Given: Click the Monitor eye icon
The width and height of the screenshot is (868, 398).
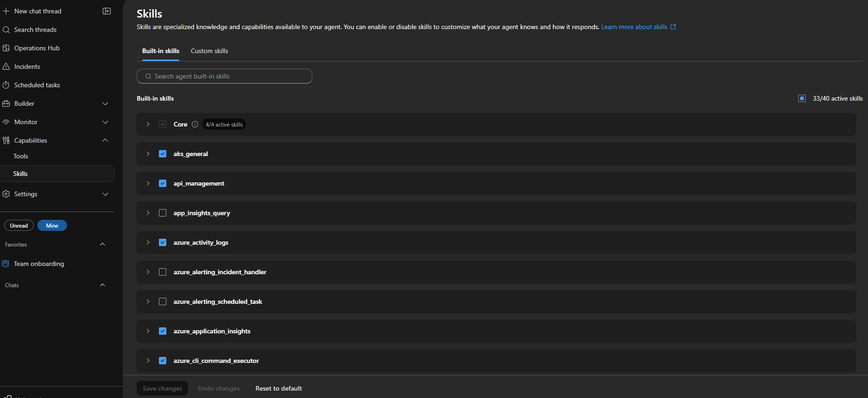Looking at the screenshot, I should [x=6, y=122].
